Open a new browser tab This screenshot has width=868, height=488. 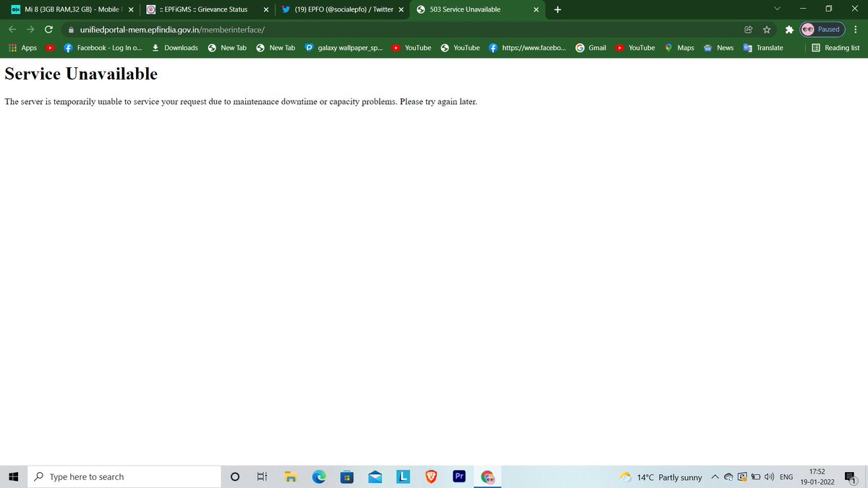[x=558, y=9]
